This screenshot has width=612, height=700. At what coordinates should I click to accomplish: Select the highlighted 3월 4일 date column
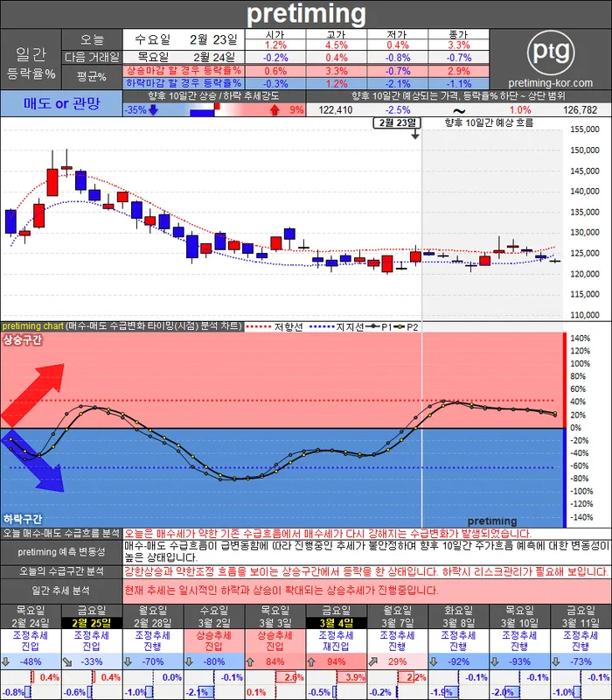coord(336,622)
